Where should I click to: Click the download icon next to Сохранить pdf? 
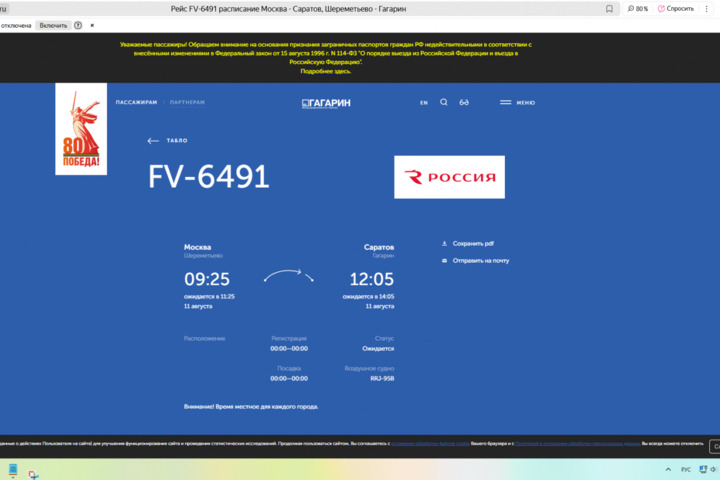click(x=444, y=243)
